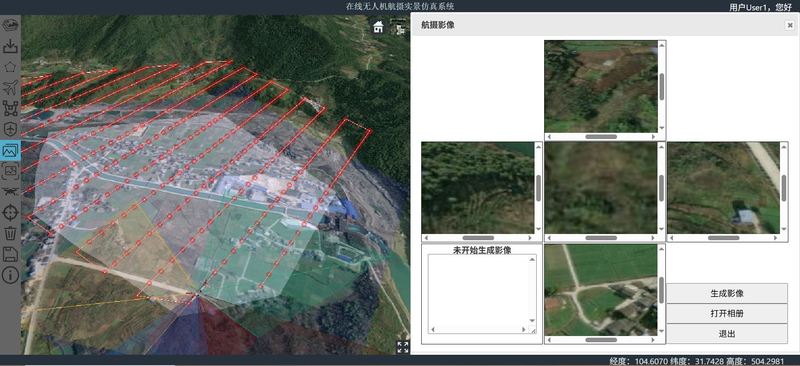Click the top center image vertical scrollbar

662,86
